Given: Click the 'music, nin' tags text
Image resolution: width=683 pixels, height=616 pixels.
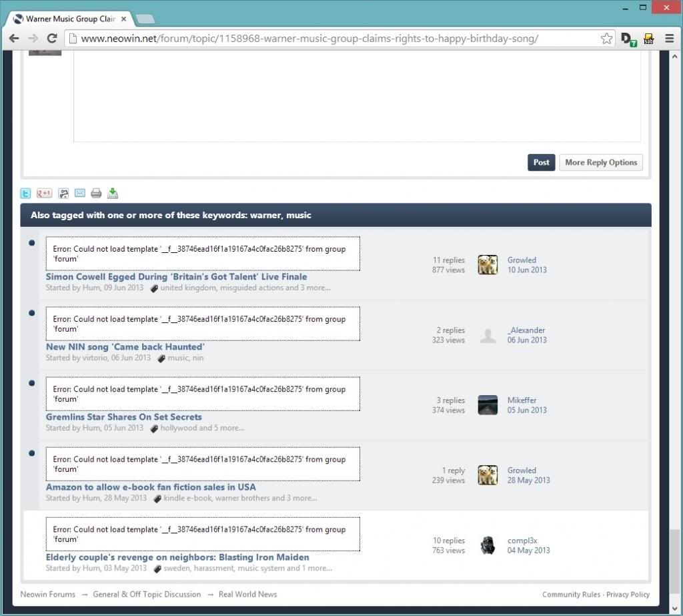Looking at the screenshot, I should [185, 358].
